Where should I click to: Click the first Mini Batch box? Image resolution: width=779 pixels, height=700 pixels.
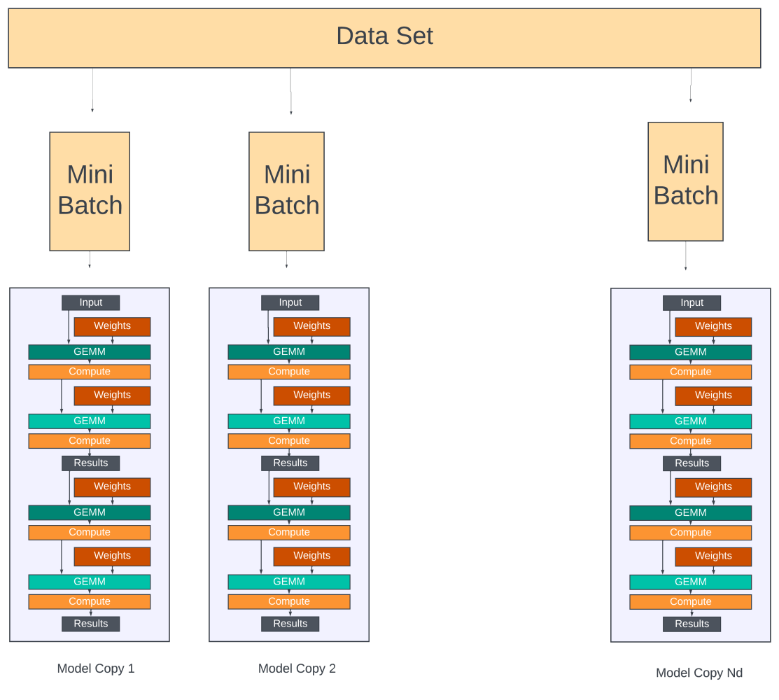tap(90, 191)
